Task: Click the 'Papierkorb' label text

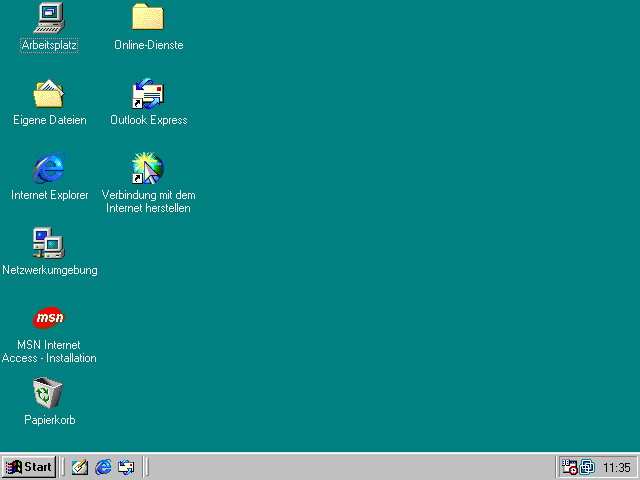Action: pos(50,420)
